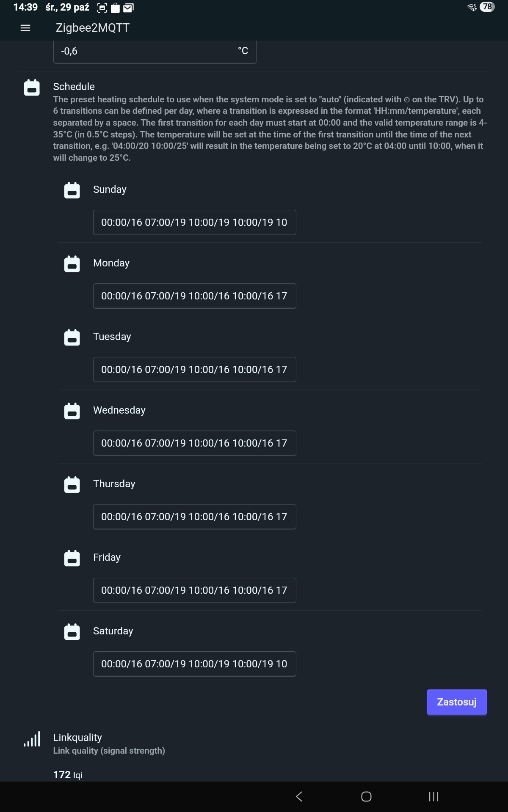The image size is (508, 812).
Task: Tap the Android back navigation button
Action: coord(299,797)
